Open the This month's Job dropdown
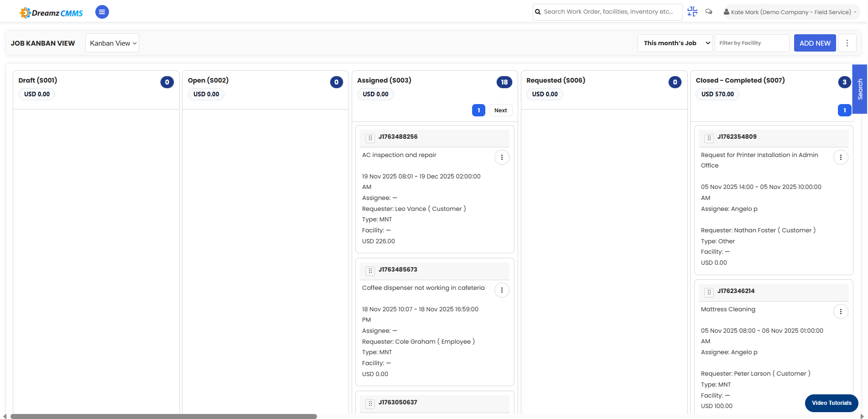The height and width of the screenshot is (419, 868). (x=675, y=43)
